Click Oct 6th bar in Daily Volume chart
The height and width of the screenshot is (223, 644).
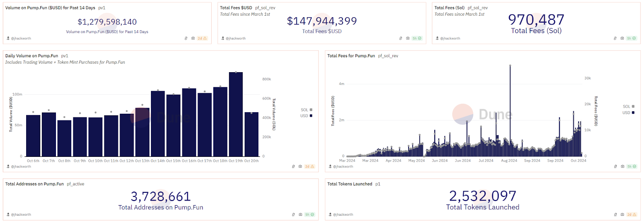coord(33,136)
